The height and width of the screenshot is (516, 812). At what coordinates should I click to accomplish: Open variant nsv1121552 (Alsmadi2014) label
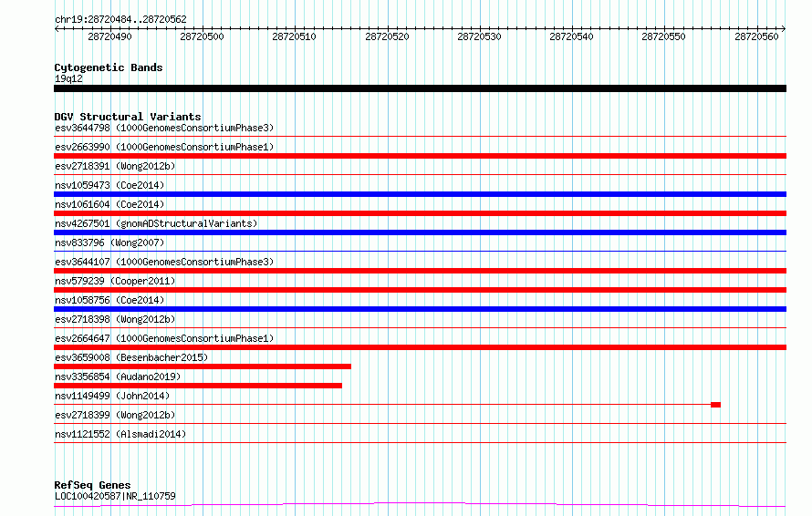[120, 434]
